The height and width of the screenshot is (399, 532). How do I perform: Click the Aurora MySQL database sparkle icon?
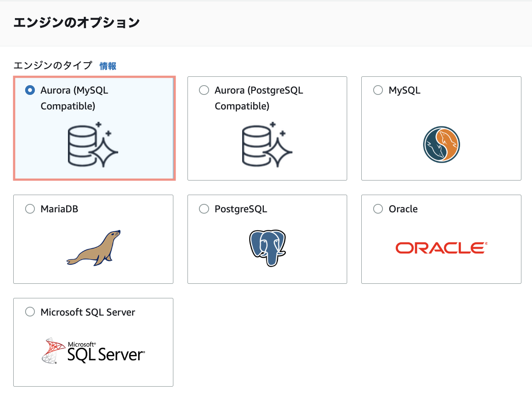(x=93, y=145)
